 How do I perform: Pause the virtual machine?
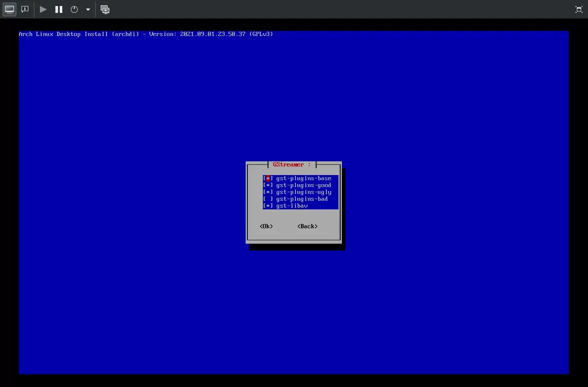[x=59, y=9]
